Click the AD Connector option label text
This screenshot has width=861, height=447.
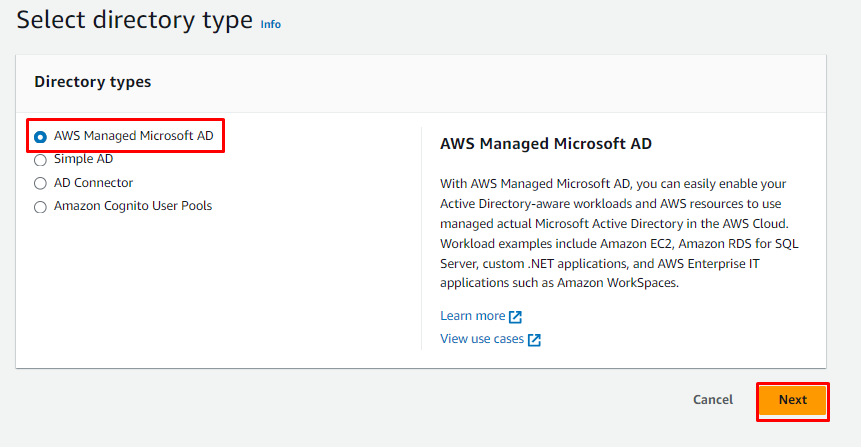point(93,183)
